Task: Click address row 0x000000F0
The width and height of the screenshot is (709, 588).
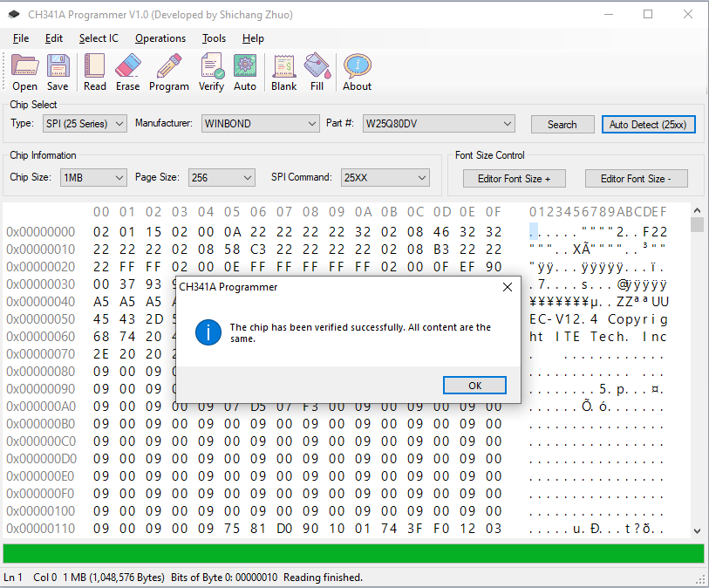Action: [x=40, y=494]
